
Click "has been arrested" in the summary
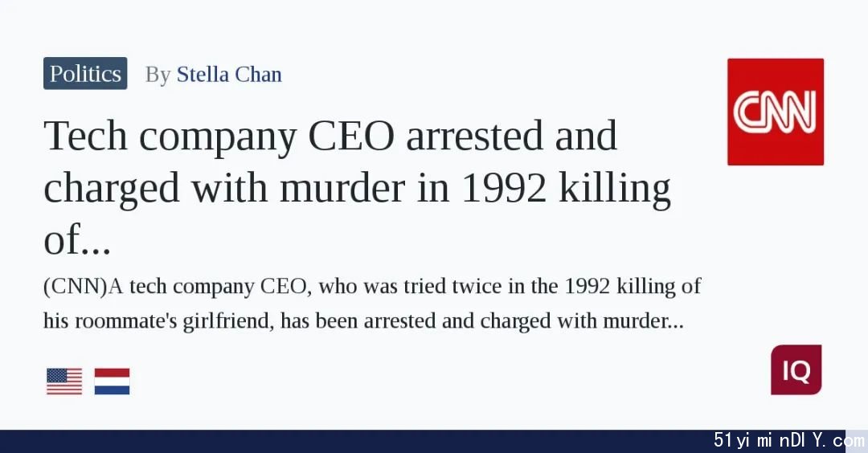[x=358, y=320]
